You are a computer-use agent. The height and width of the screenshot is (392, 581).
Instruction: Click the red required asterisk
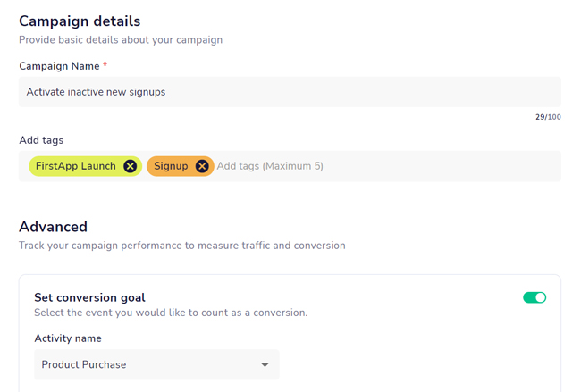coord(105,65)
